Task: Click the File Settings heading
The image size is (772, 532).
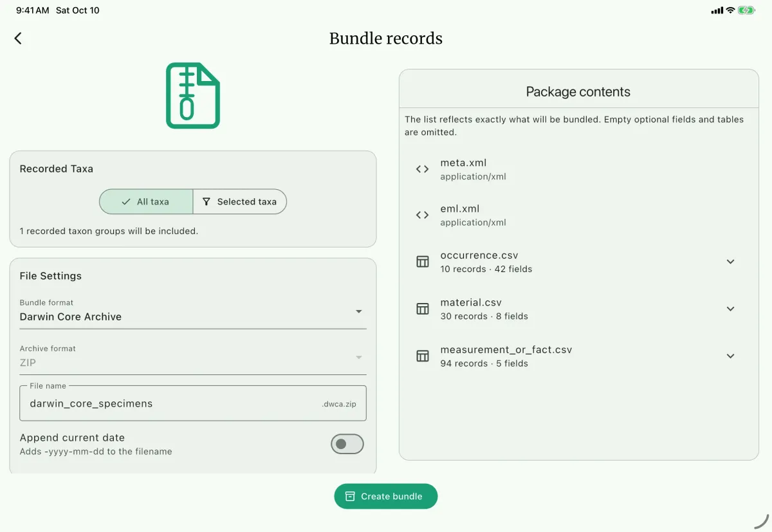Action: pos(51,276)
